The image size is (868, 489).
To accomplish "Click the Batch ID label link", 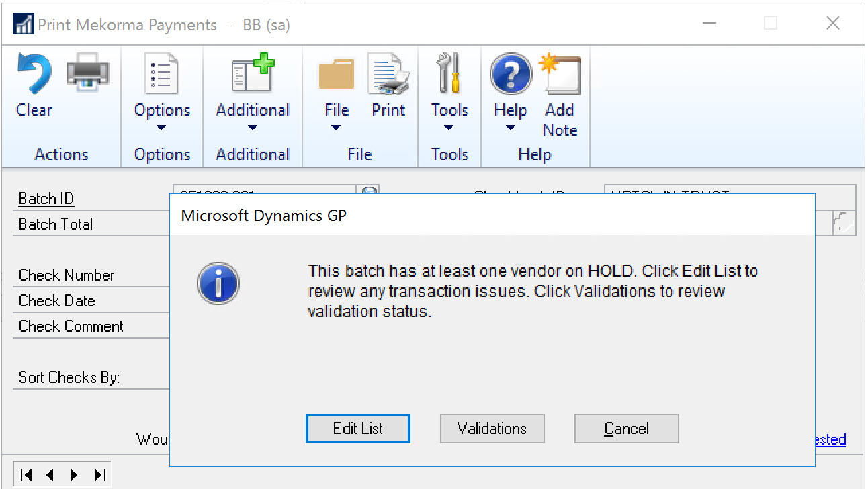I will (46, 199).
